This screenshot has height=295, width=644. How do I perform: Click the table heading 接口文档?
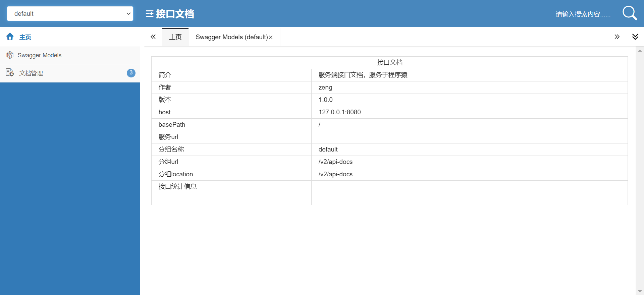[390, 62]
